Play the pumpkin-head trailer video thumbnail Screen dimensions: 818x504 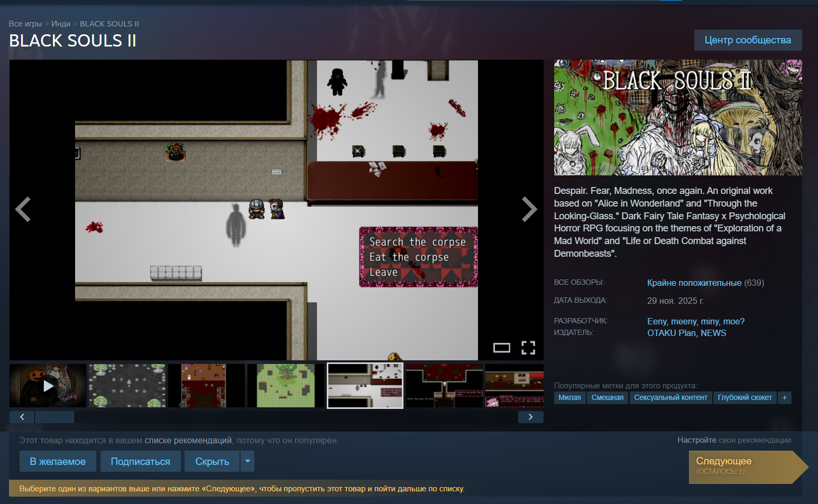48,386
